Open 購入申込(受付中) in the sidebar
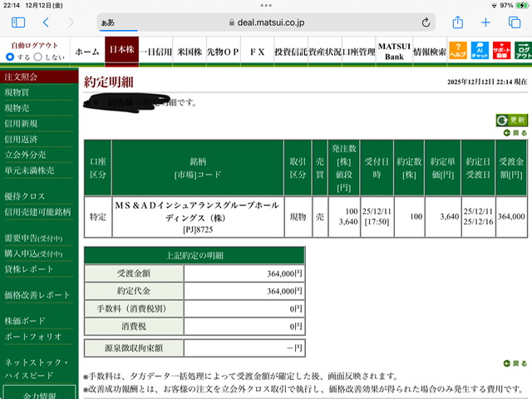532x399 pixels. click(33, 254)
